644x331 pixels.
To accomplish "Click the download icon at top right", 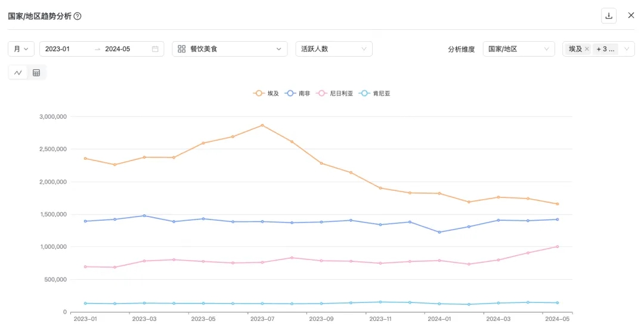I will [608, 16].
